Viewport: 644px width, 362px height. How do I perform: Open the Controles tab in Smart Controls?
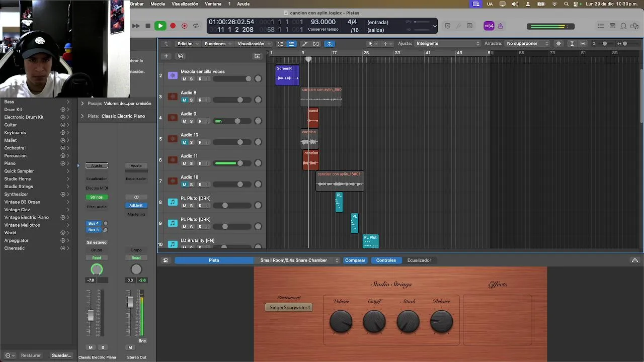coord(386,260)
